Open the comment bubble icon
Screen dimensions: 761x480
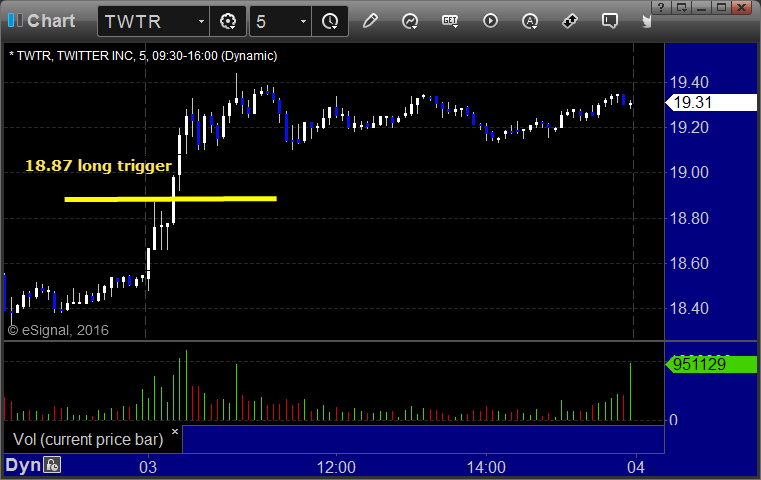pyautogui.click(x=610, y=21)
